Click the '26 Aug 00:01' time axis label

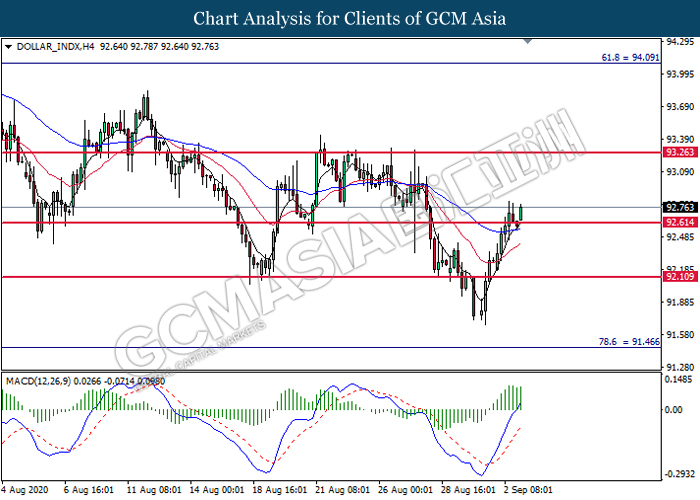pos(406,490)
